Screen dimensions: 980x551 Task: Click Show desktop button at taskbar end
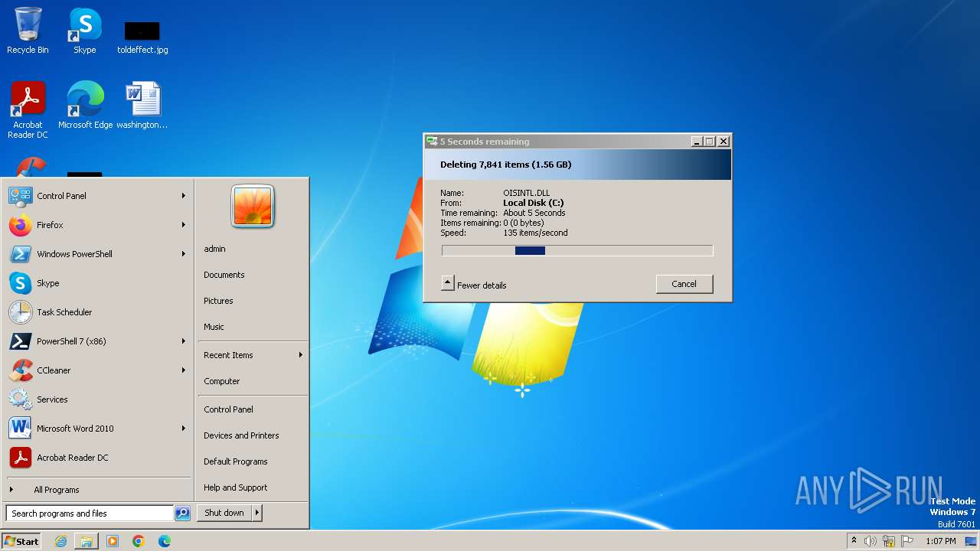972,541
